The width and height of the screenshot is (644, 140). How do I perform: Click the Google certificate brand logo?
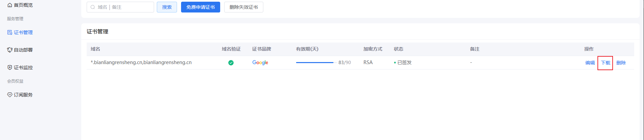pyautogui.click(x=260, y=63)
